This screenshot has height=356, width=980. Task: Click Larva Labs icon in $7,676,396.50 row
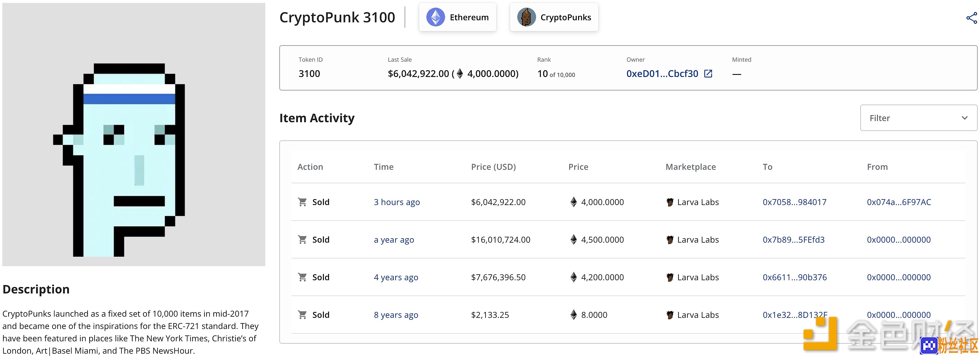tap(670, 278)
